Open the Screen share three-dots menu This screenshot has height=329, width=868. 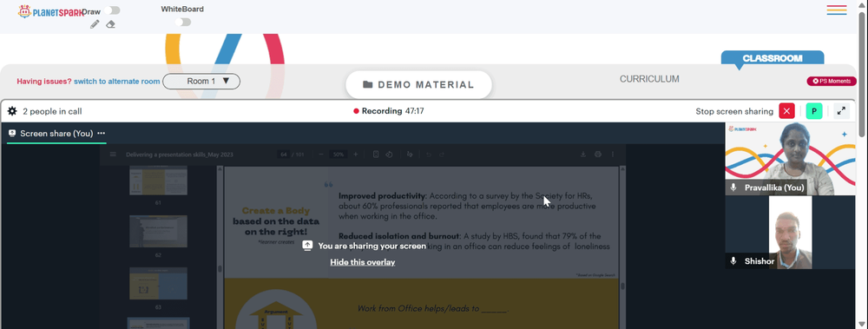(x=102, y=134)
